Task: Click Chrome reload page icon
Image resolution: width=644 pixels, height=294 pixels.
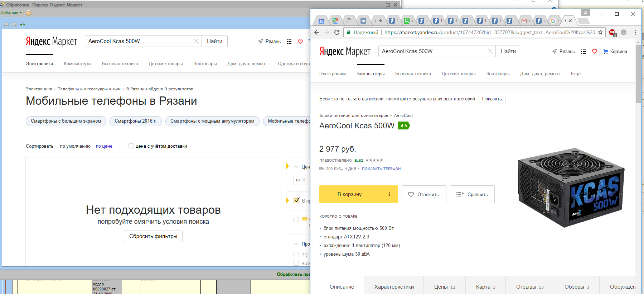Action: 337,32
